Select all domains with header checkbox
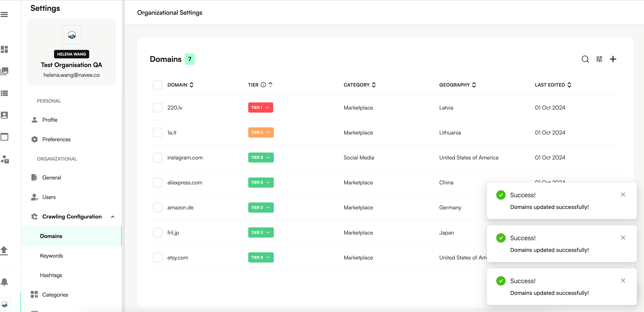Image resolution: width=644 pixels, height=312 pixels. 158,85
